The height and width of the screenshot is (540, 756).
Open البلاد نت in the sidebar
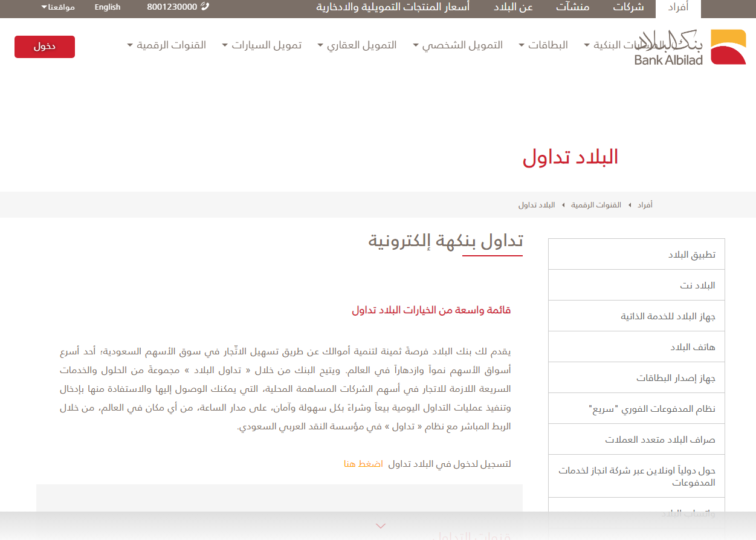point(636,285)
